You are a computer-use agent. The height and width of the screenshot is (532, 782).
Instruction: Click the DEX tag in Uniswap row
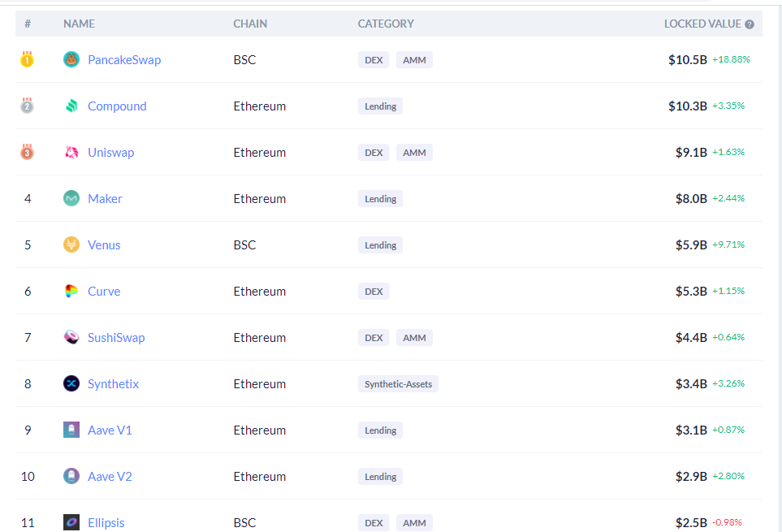(x=374, y=153)
